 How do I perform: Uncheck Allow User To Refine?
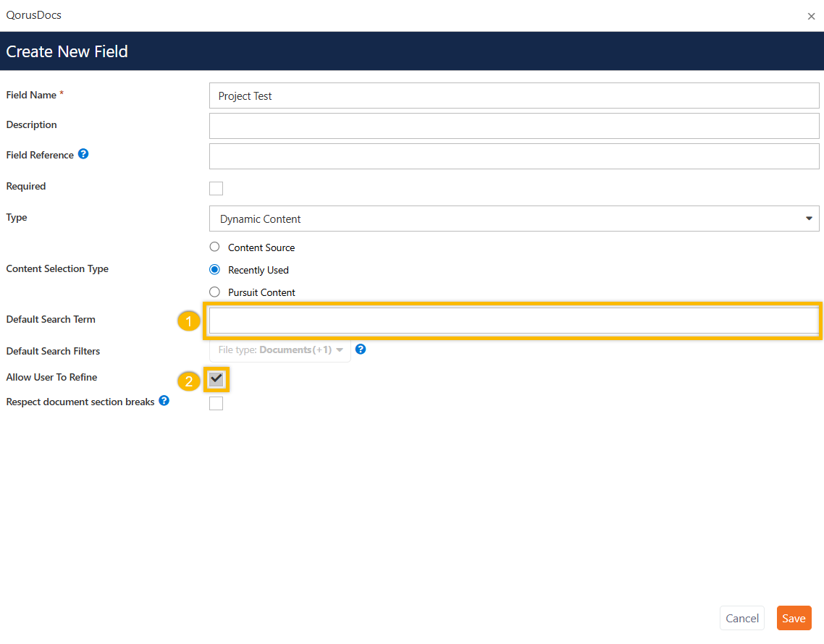[x=216, y=379]
